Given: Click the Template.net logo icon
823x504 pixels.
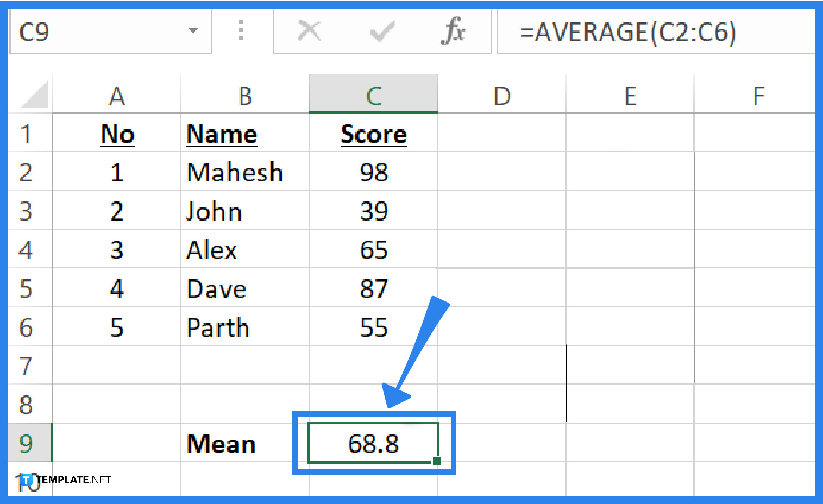Looking at the screenshot, I should [x=26, y=480].
